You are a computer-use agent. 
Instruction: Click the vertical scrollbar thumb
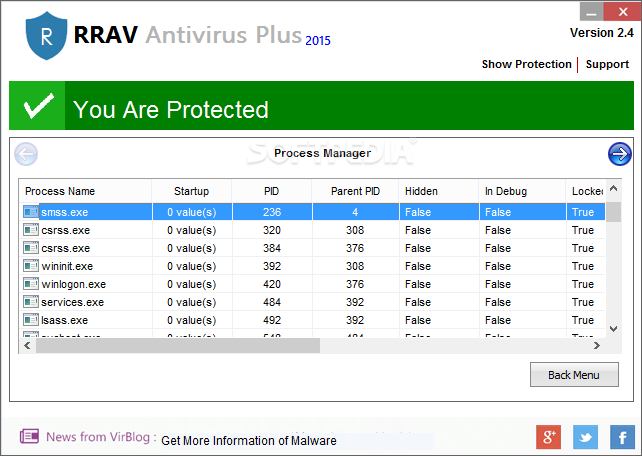click(613, 212)
